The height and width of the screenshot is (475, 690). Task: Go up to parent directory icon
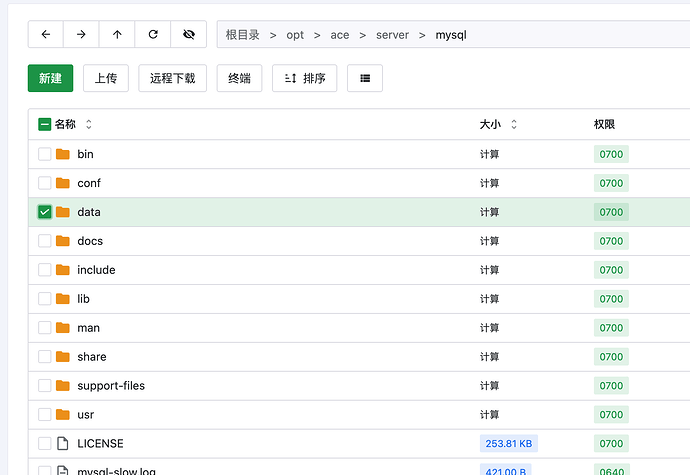point(117,34)
